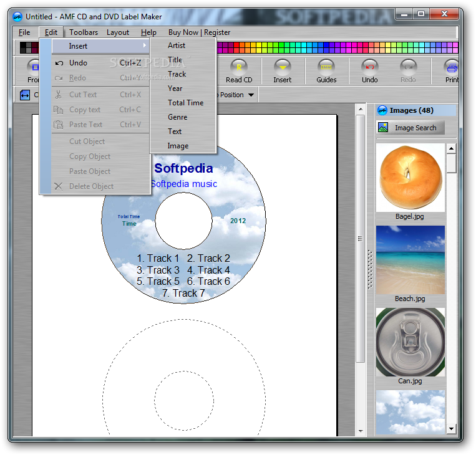Click the Print toolbar icon
The image size is (476, 455).
tap(452, 67)
